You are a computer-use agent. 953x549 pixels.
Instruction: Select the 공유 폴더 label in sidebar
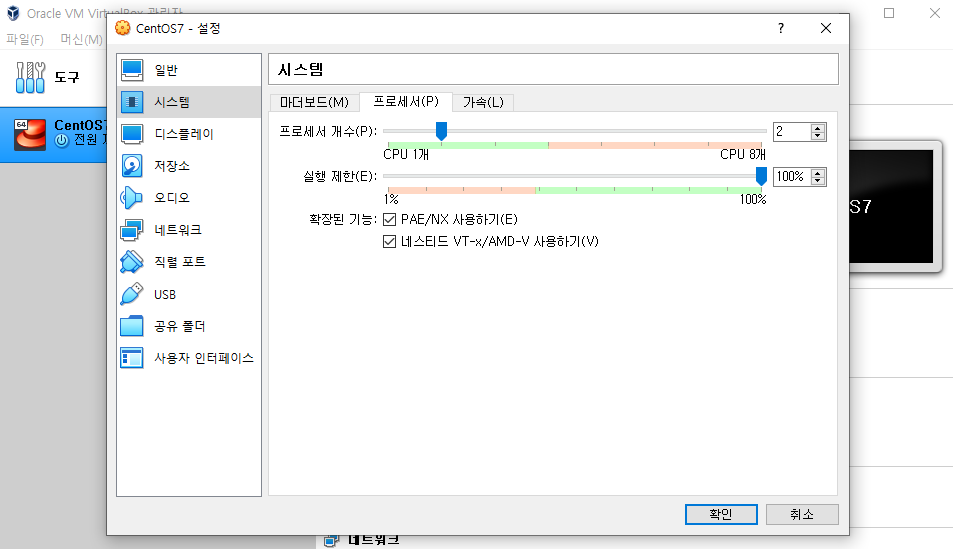180,326
